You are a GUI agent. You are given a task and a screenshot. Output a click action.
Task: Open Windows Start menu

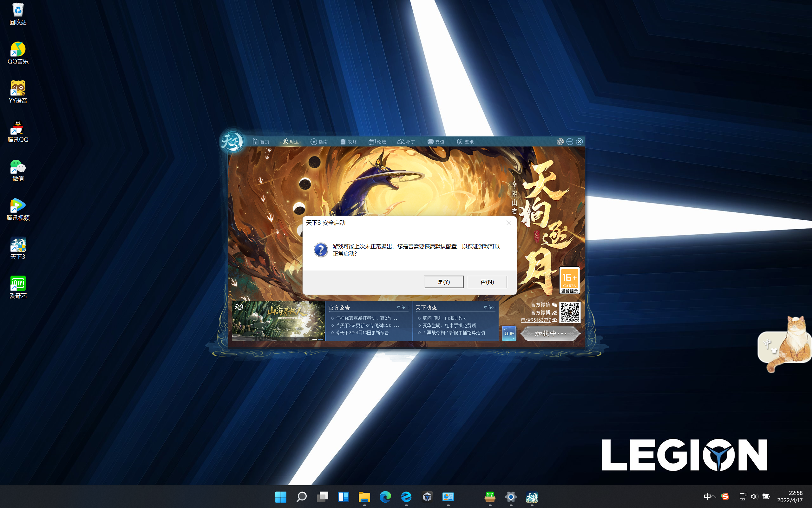[280, 497]
